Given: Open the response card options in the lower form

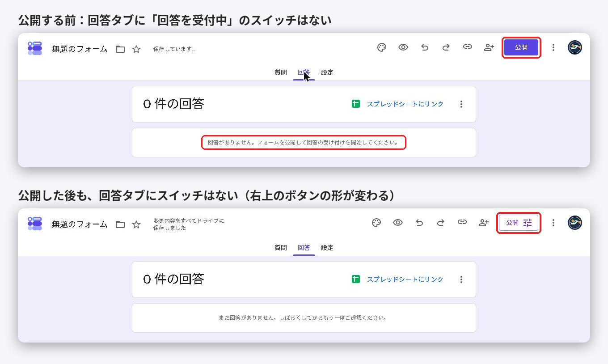Looking at the screenshot, I should (461, 279).
